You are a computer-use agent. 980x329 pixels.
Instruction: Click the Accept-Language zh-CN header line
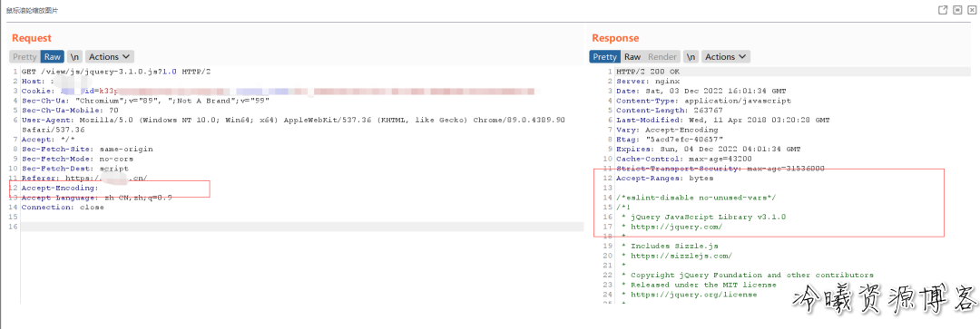[97, 198]
